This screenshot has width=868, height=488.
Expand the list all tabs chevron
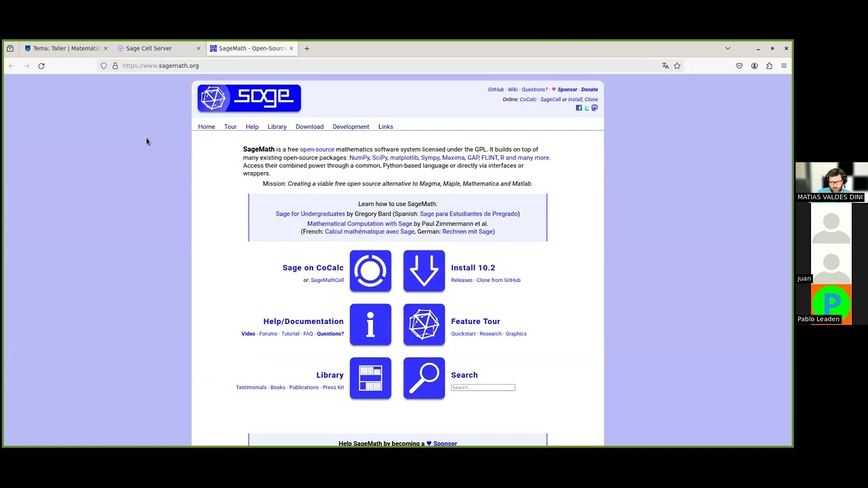[728, 48]
